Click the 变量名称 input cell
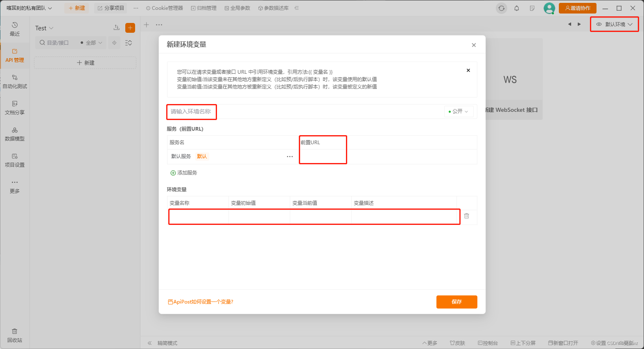Image resolution: width=644 pixels, height=349 pixels. (x=198, y=217)
